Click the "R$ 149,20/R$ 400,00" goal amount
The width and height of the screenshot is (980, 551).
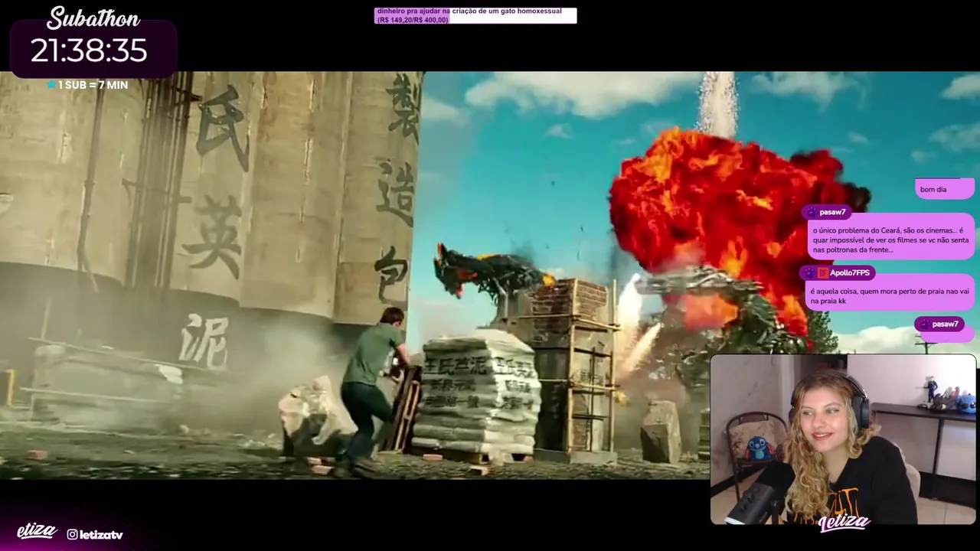point(413,20)
